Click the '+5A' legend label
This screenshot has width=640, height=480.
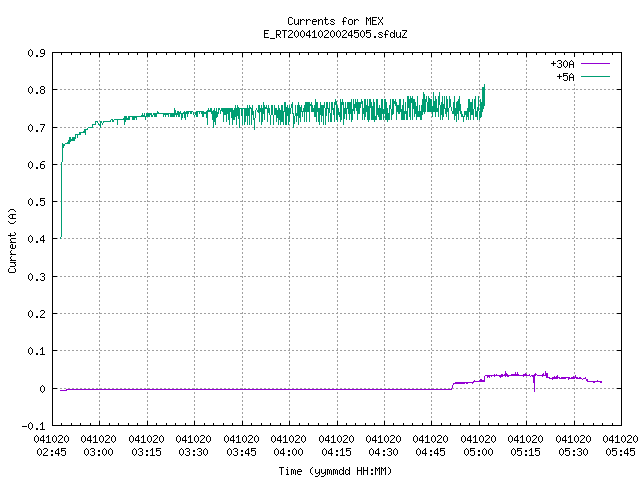[565, 77]
